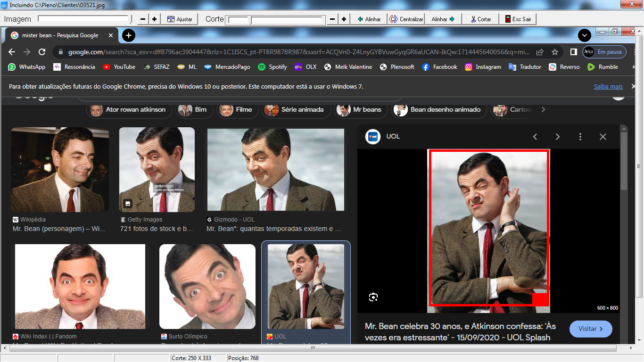Open the Spotify bookmark

(272, 67)
